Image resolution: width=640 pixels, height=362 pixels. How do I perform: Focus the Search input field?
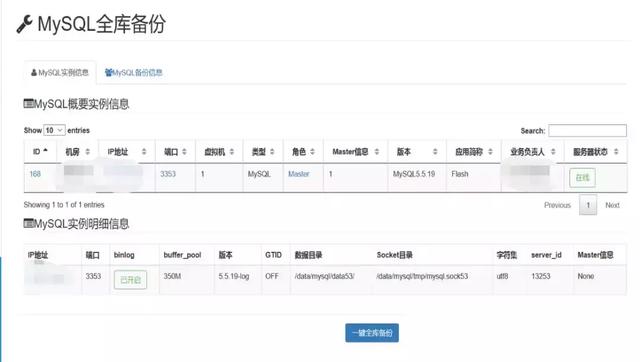click(587, 131)
